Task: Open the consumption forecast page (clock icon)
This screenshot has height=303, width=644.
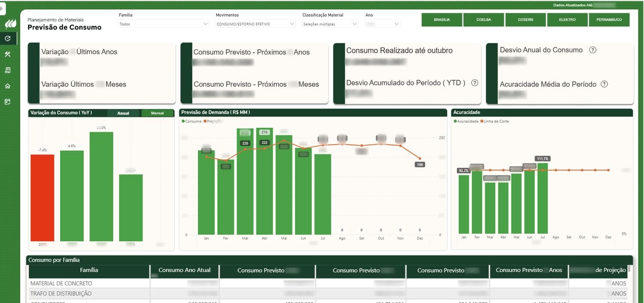Action: [x=8, y=39]
